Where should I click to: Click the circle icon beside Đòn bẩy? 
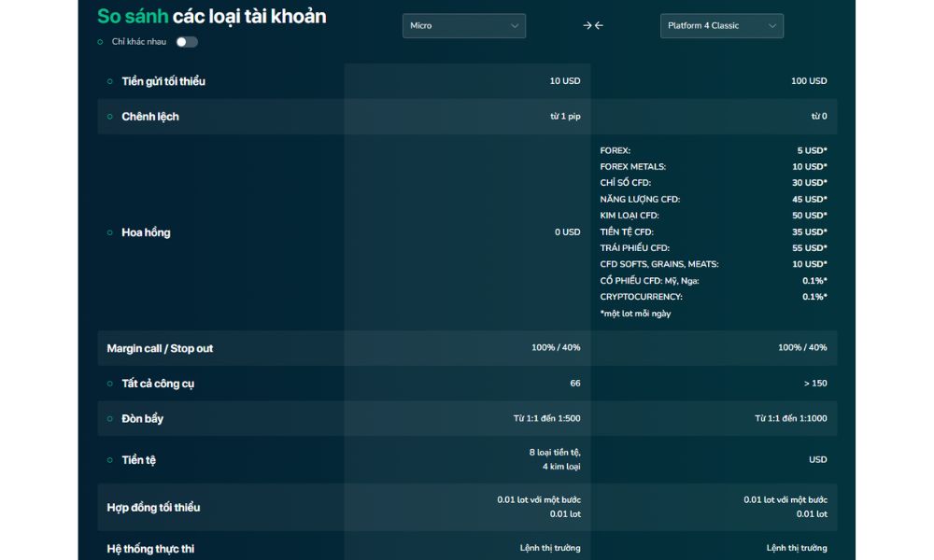(109, 419)
